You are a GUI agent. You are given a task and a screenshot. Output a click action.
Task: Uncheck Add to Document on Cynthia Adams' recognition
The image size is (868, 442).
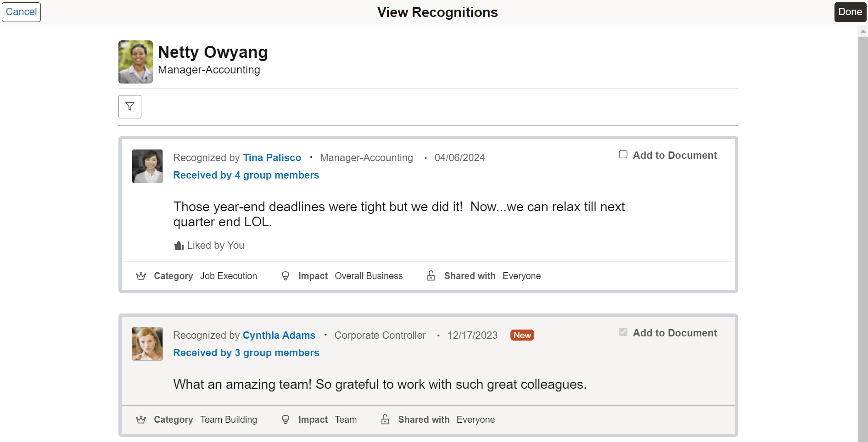pyautogui.click(x=623, y=332)
